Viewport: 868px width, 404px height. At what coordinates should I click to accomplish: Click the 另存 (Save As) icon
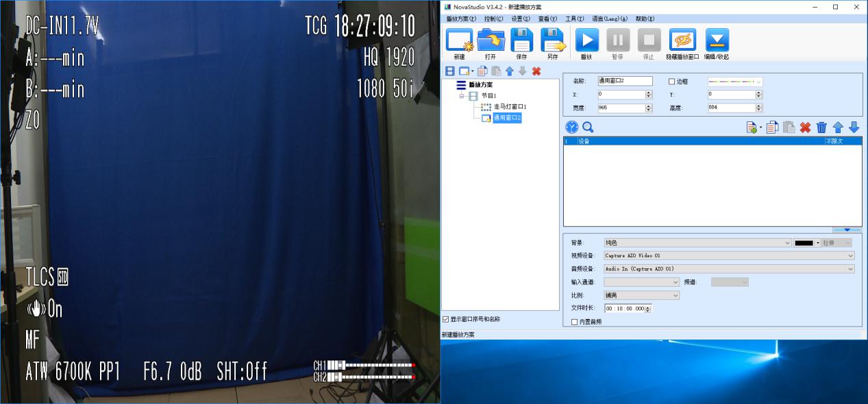552,41
